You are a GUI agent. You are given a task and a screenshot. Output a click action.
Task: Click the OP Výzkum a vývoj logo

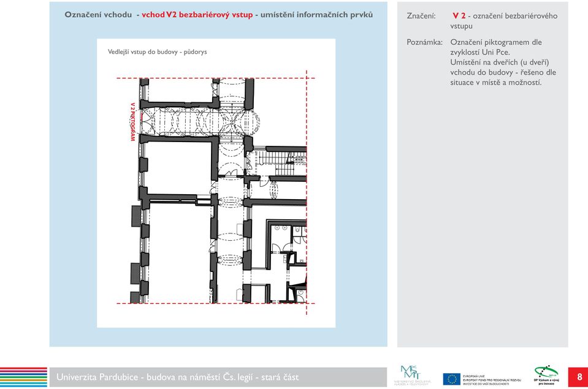coord(546,375)
